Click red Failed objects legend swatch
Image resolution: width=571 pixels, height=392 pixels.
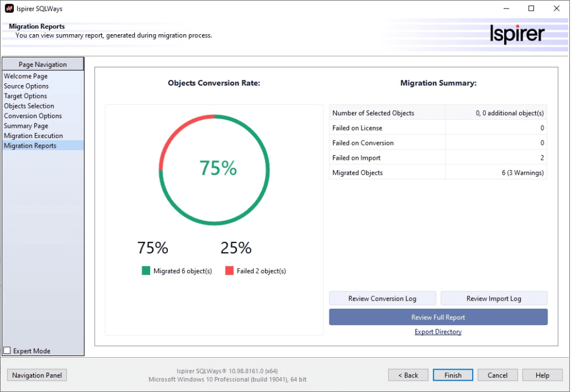point(230,271)
